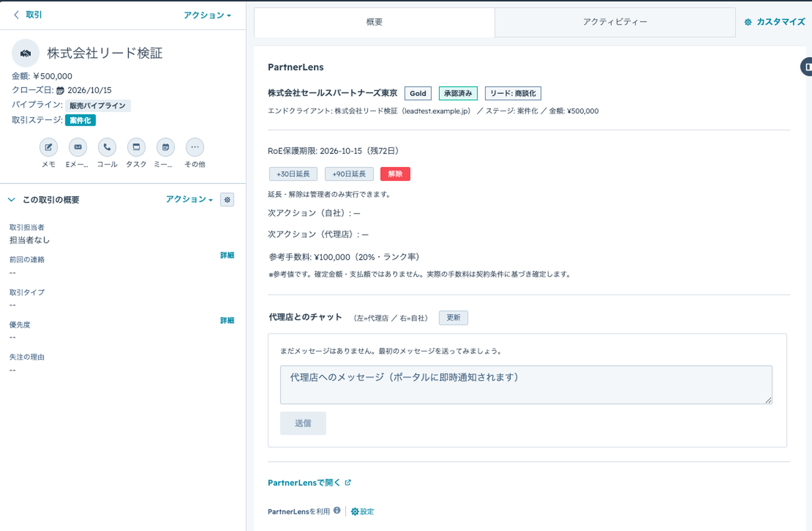
Task: Click the red 解除 button
Action: (x=395, y=174)
